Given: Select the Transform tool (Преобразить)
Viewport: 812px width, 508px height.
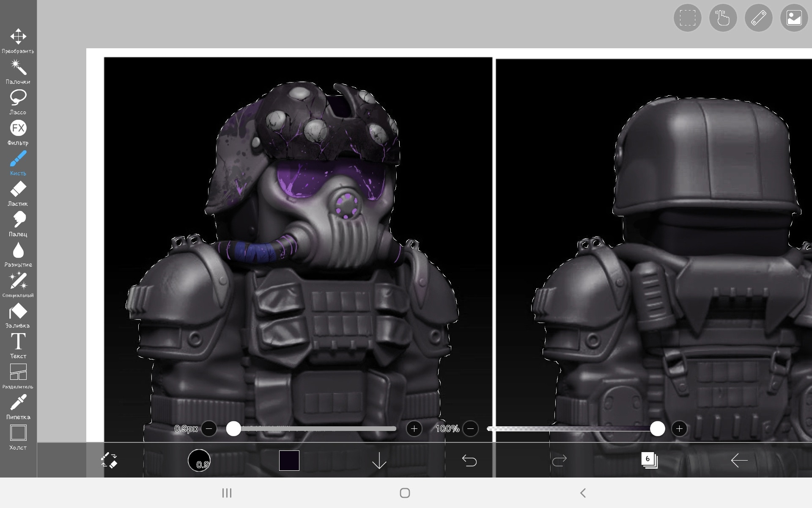Looking at the screenshot, I should point(18,41).
